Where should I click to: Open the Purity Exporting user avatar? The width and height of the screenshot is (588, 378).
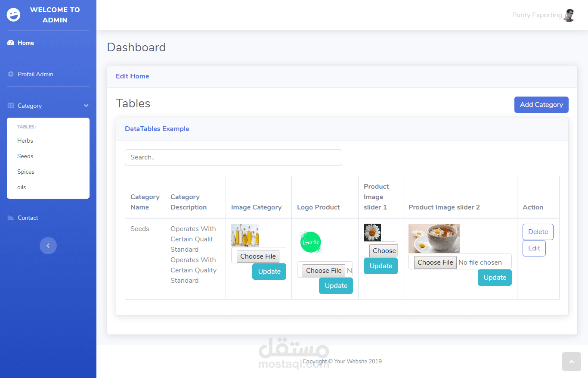(569, 15)
